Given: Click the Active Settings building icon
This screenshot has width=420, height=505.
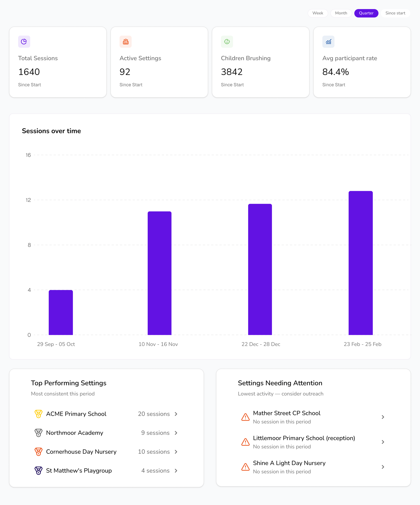Looking at the screenshot, I should 125,42.
